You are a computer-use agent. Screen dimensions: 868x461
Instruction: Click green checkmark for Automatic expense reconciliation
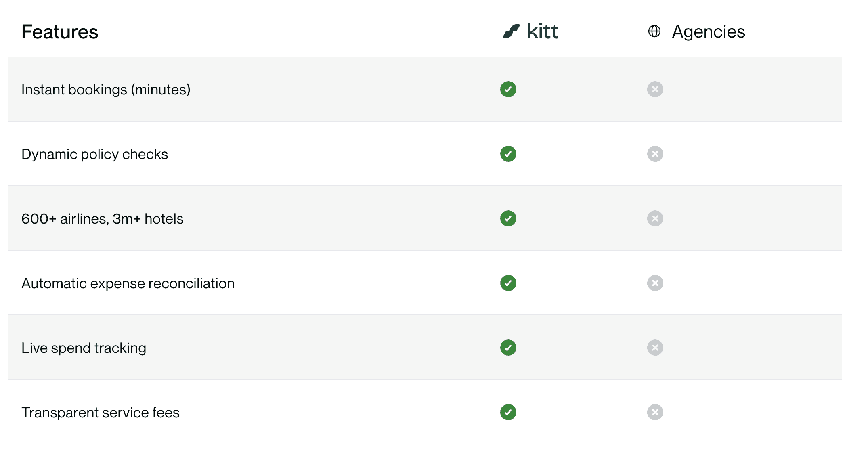508,283
